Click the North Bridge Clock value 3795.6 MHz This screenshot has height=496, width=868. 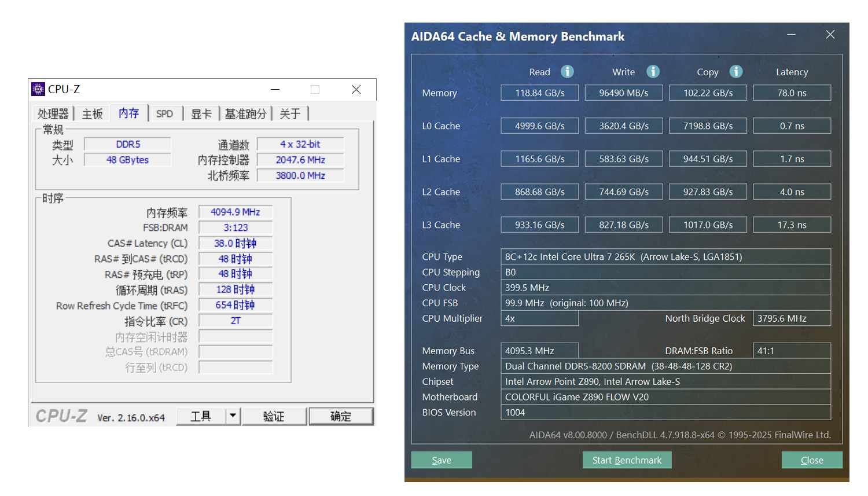792,318
